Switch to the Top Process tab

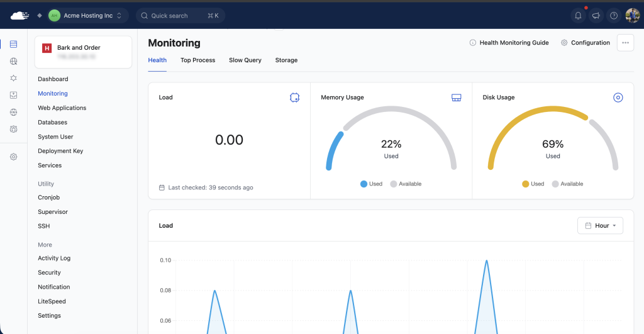tap(197, 60)
